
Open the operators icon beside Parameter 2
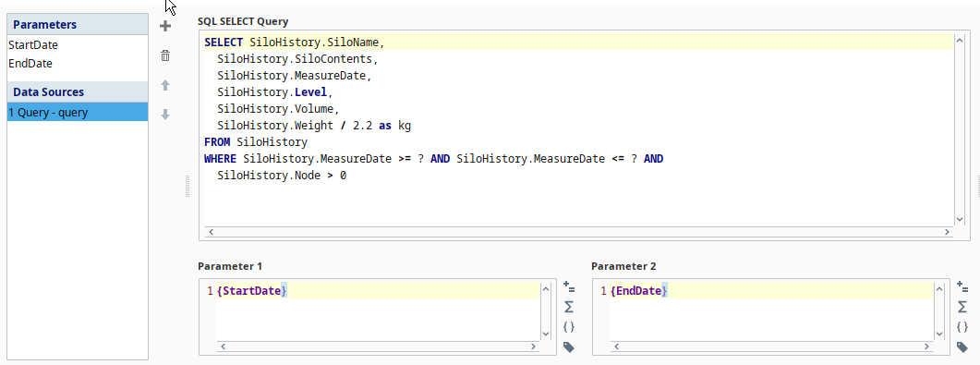[962, 286]
